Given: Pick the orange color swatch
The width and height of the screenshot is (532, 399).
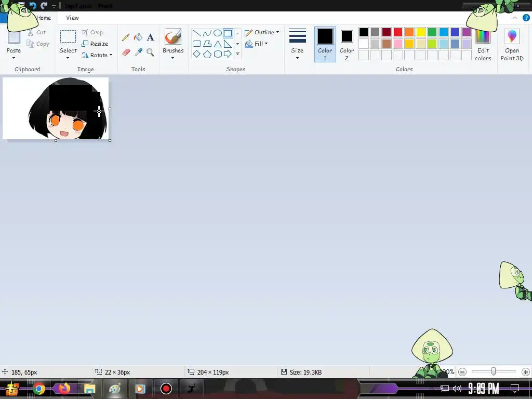Looking at the screenshot, I should tap(409, 32).
